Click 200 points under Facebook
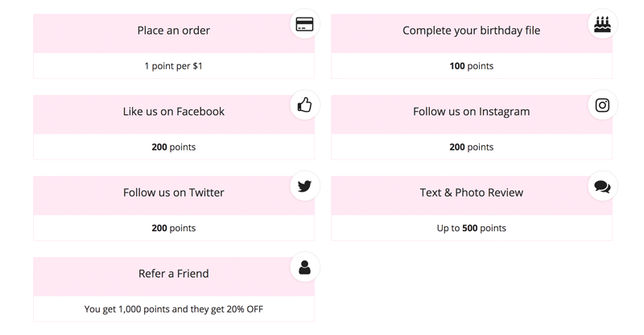The image size is (644, 335). click(x=174, y=147)
